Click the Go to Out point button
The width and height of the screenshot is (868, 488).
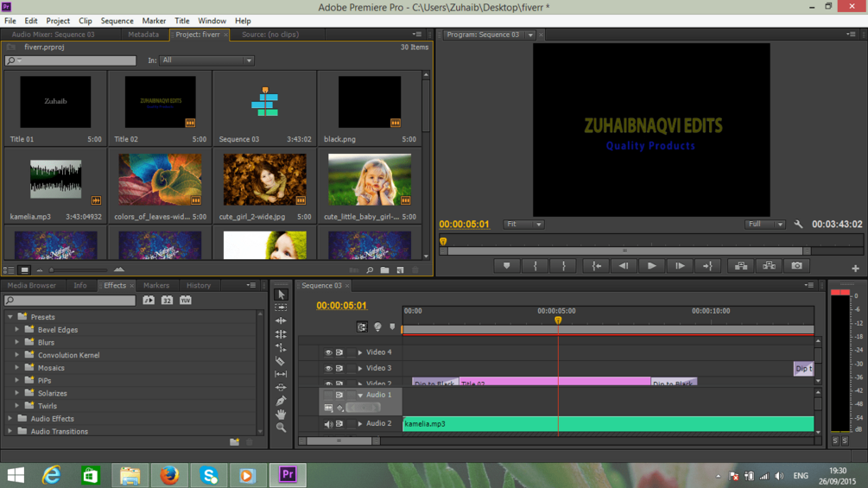707,266
